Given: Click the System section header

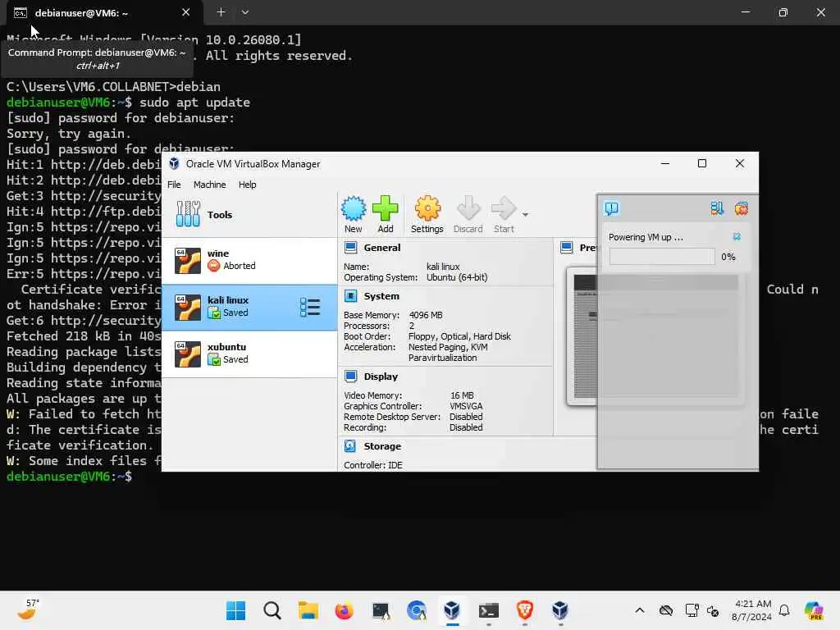Looking at the screenshot, I should pos(381,296).
